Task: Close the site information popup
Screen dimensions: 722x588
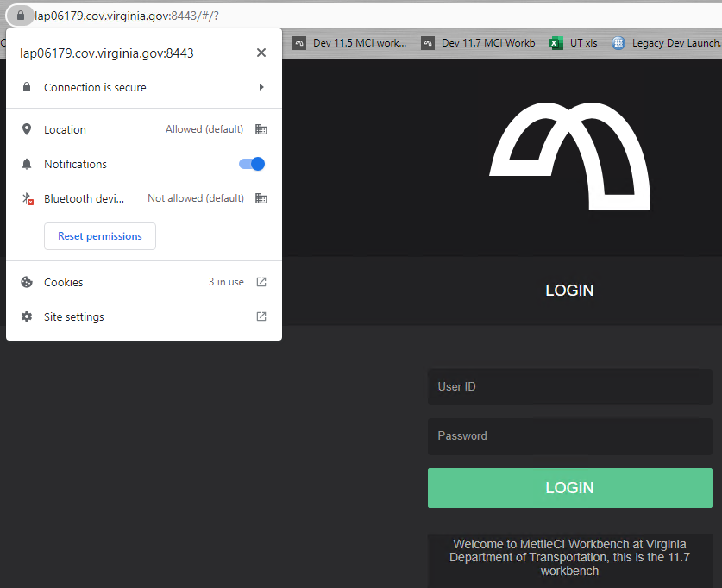Action: [x=261, y=53]
